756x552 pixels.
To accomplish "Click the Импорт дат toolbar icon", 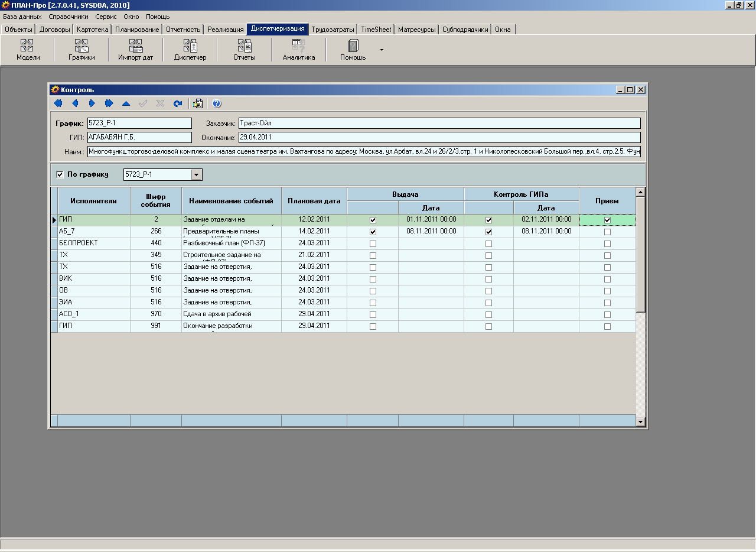I will click(136, 45).
